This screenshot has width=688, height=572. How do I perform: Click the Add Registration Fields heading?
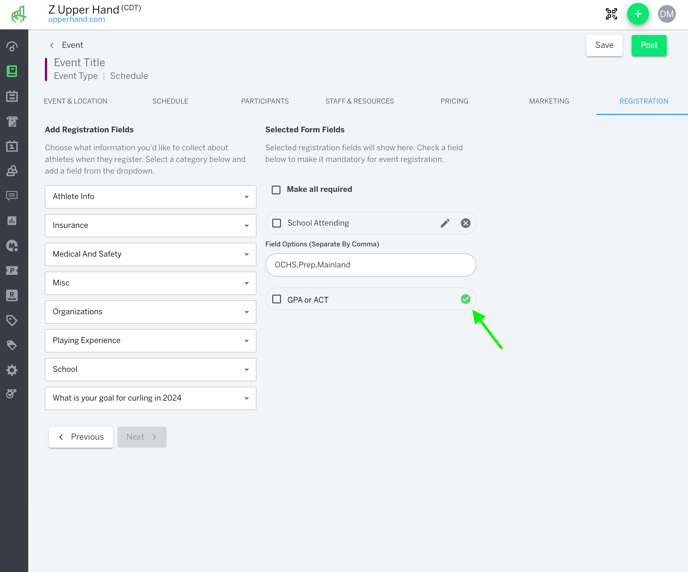pos(89,130)
